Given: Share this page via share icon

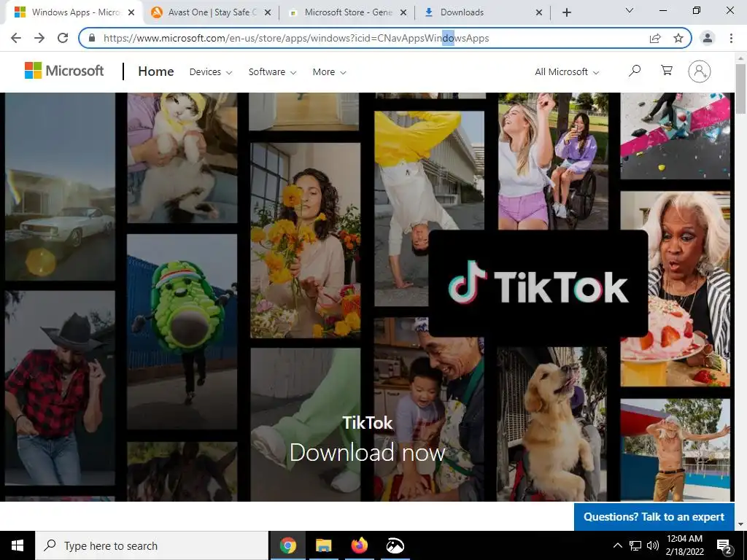Looking at the screenshot, I should pos(655,38).
